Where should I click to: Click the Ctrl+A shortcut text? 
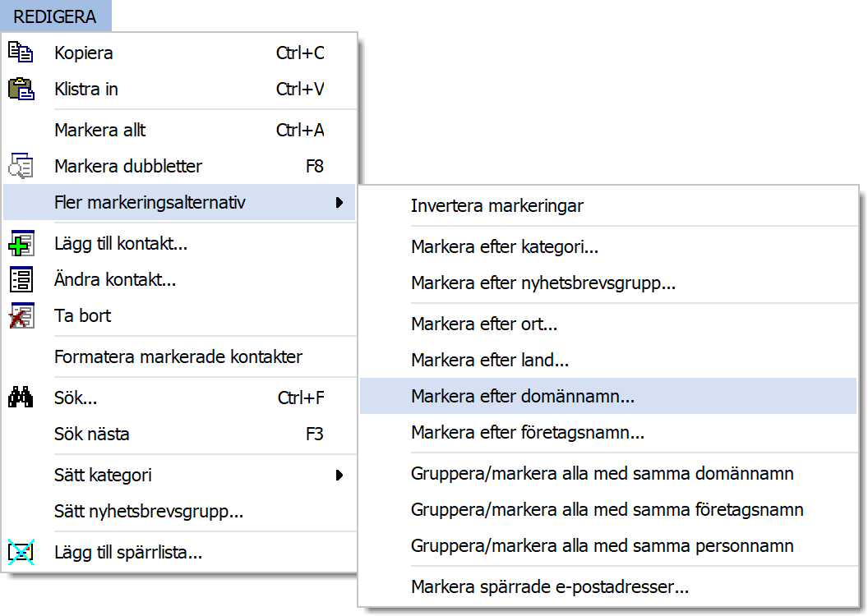(300, 130)
